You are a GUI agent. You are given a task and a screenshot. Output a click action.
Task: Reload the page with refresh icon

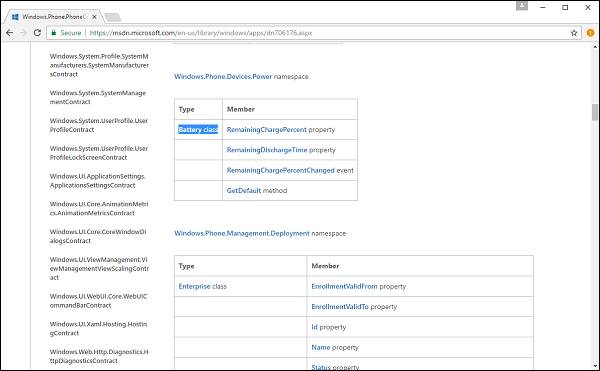point(37,33)
